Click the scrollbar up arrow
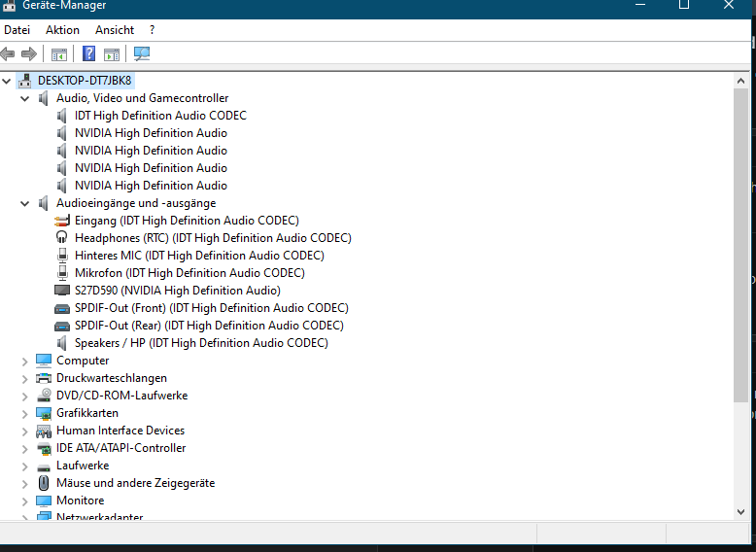 741,81
